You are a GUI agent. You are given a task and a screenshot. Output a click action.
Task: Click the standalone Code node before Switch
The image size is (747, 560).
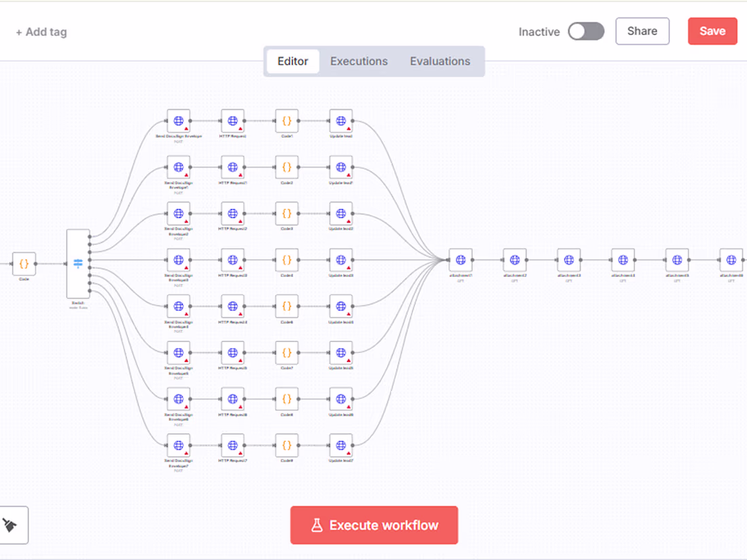(x=24, y=263)
